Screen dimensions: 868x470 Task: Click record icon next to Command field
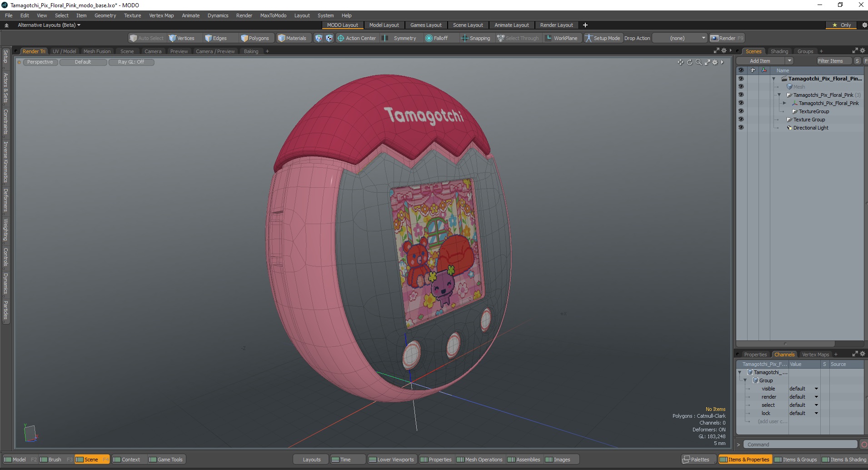click(x=864, y=445)
